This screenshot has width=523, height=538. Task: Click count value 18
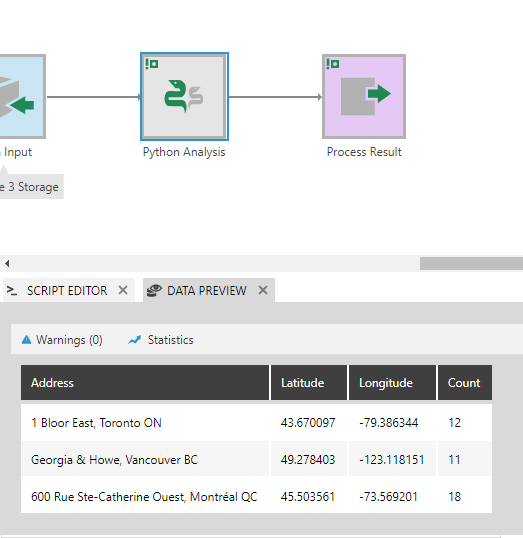click(x=454, y=497)
